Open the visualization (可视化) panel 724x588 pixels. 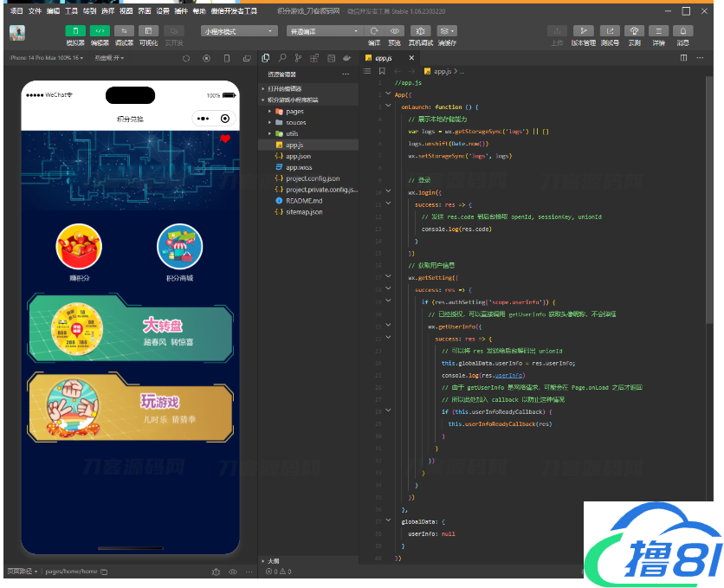(x=148, y=31)
